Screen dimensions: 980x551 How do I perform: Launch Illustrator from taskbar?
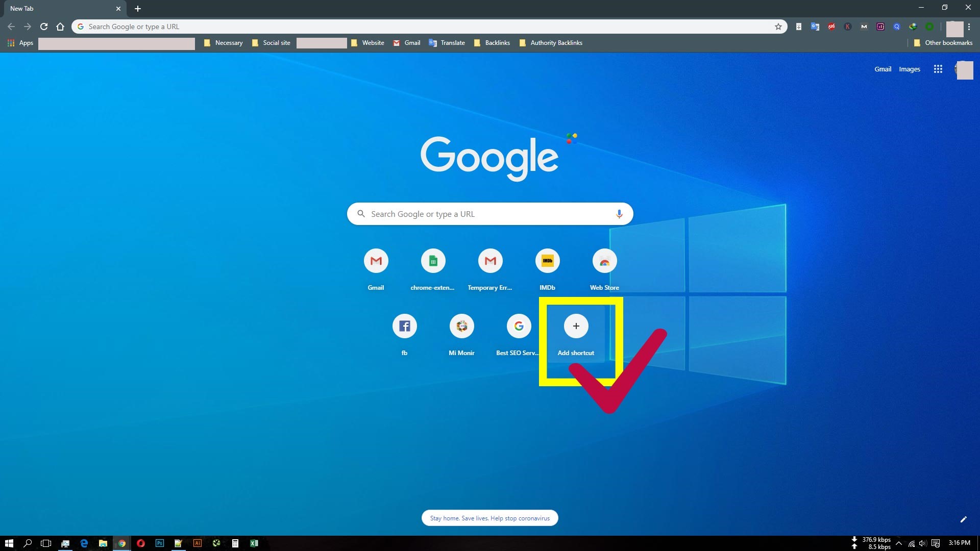198,543
